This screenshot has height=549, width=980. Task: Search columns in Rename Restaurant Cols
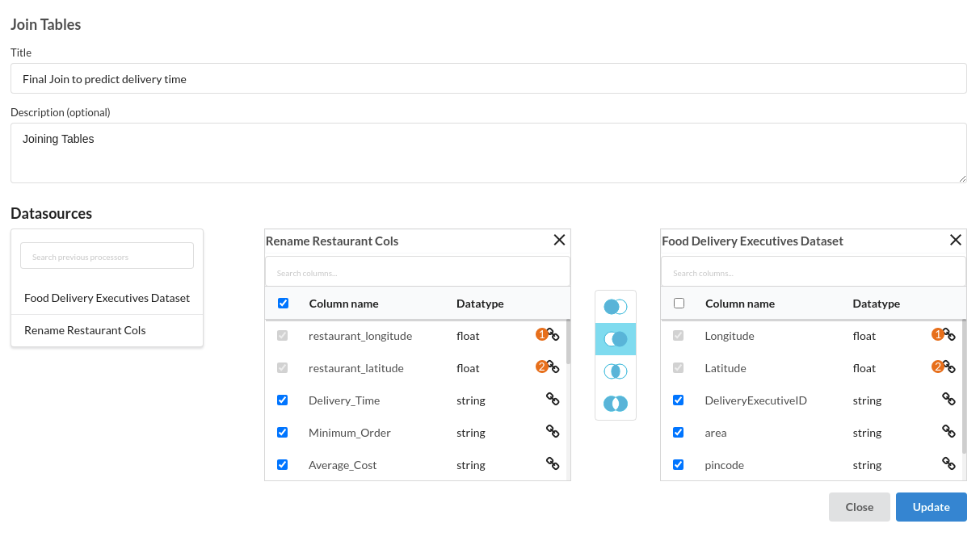click(x=418, y=271)
